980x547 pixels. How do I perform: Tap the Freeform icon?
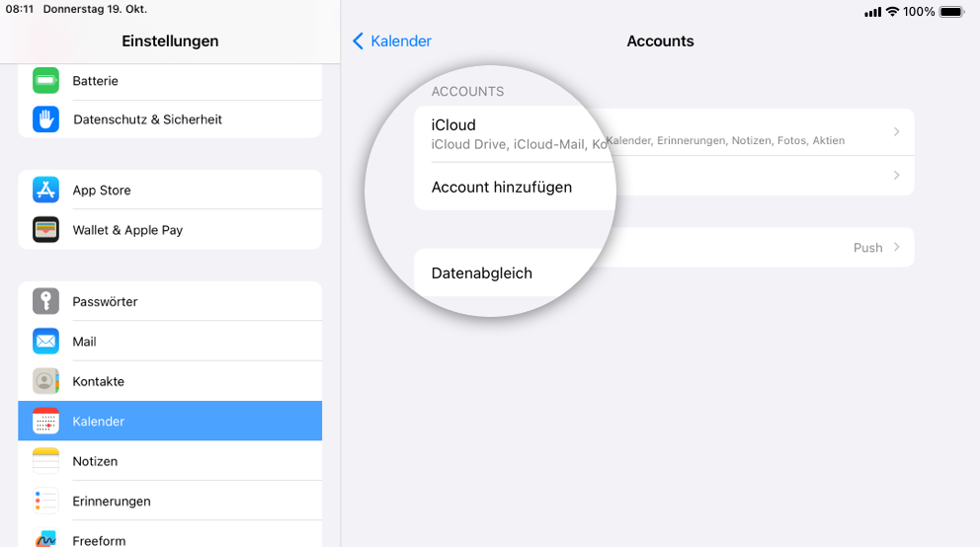coord(45,538)
